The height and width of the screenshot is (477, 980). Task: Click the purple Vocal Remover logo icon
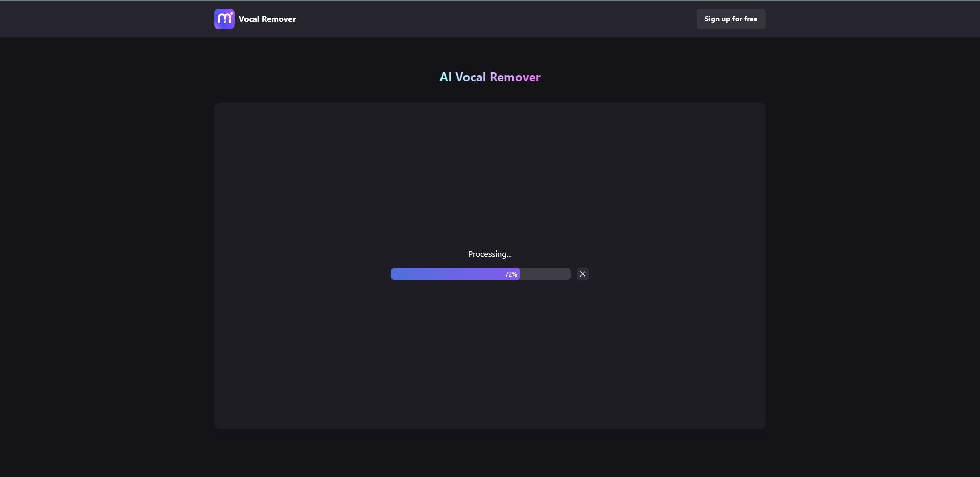tap(225, 19)
